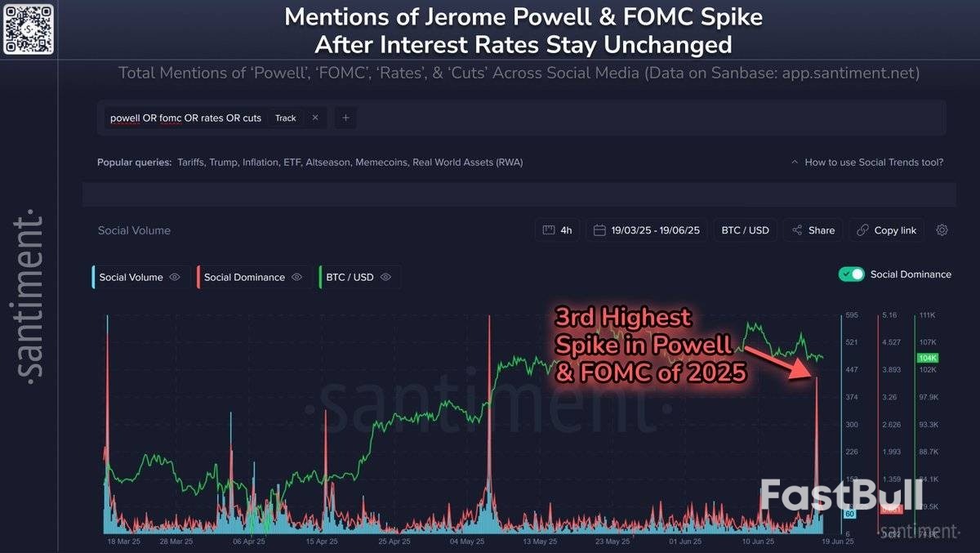This screenshot has height=553, width=980.
Task: Select the Tariffs popular query
Action: (190, 162)
